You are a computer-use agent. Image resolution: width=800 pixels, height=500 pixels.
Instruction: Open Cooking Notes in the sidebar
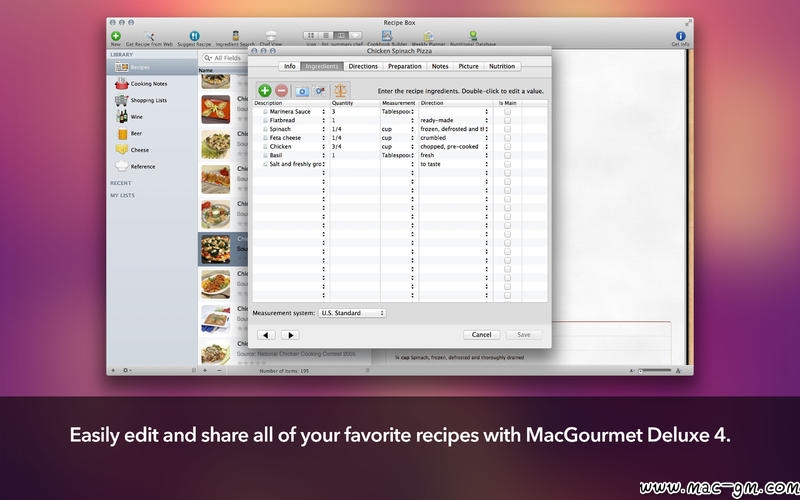[148, 84]
